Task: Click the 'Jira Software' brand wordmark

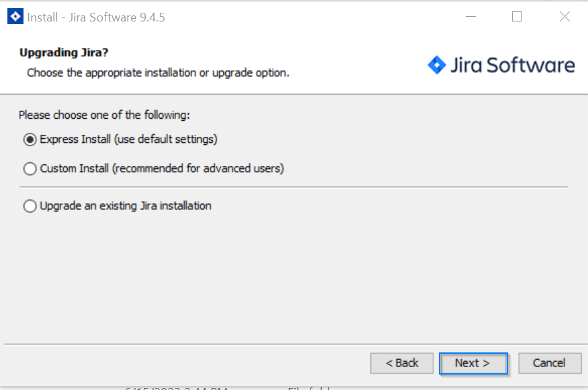Action: click(513, 65)
